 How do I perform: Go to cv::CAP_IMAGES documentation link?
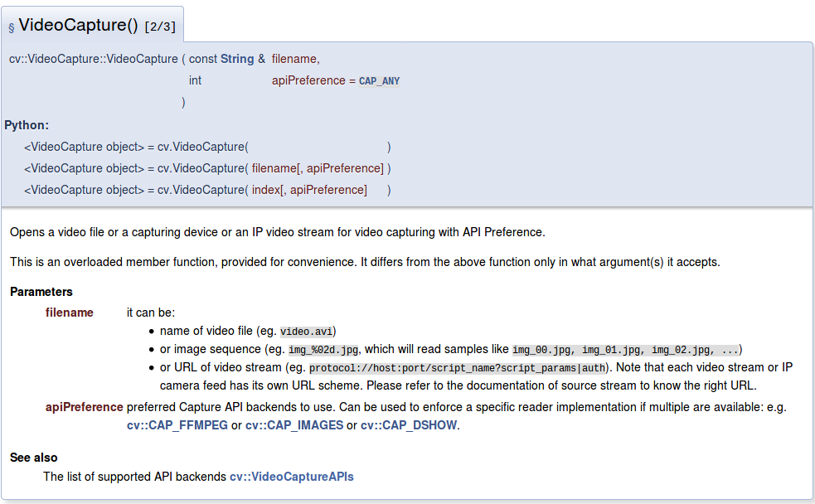click(293, 425)
